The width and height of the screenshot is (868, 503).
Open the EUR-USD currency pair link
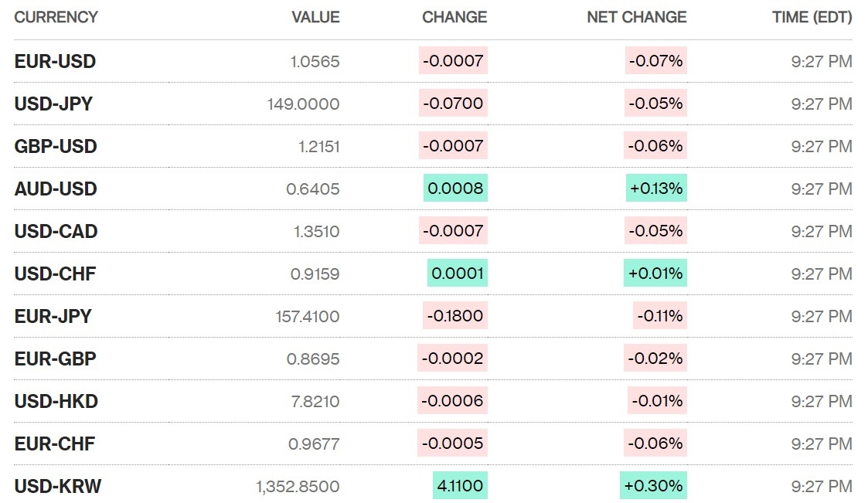click(x=55, y=62)
